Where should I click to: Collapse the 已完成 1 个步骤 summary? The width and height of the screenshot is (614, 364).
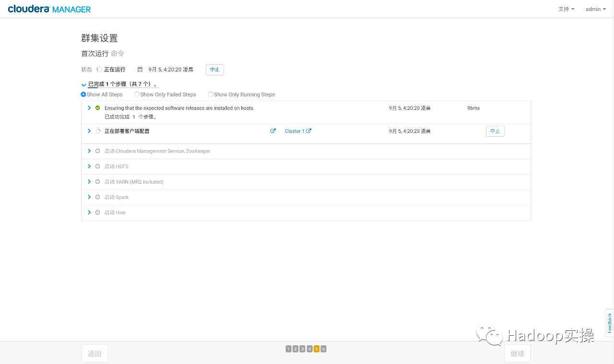tap(84, 85)
